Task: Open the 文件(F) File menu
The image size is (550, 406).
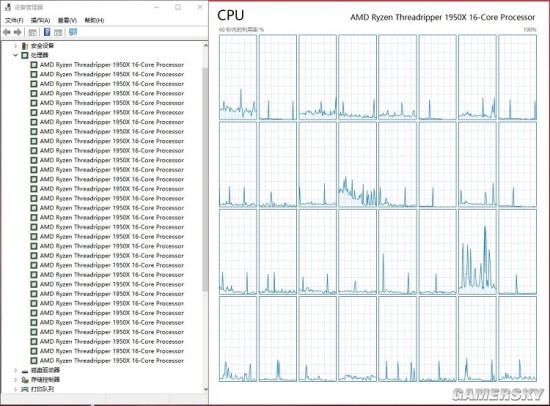Action: point(14,20)
